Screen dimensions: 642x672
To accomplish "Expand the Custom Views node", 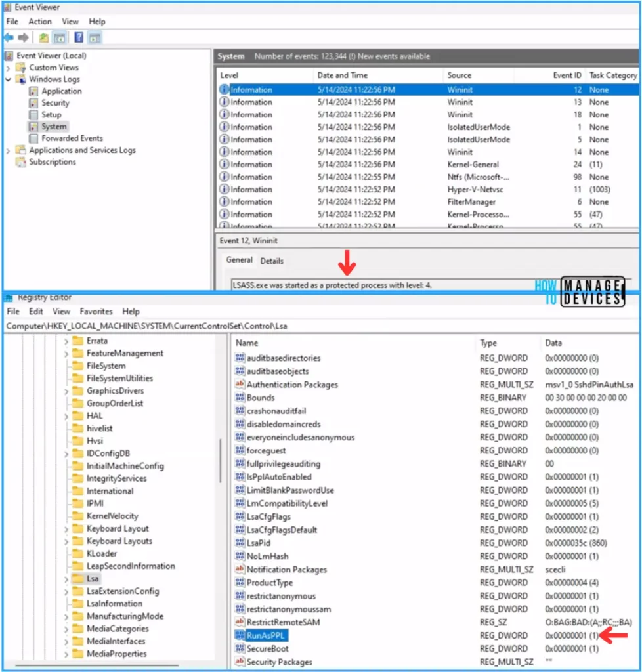I will 8,68.
